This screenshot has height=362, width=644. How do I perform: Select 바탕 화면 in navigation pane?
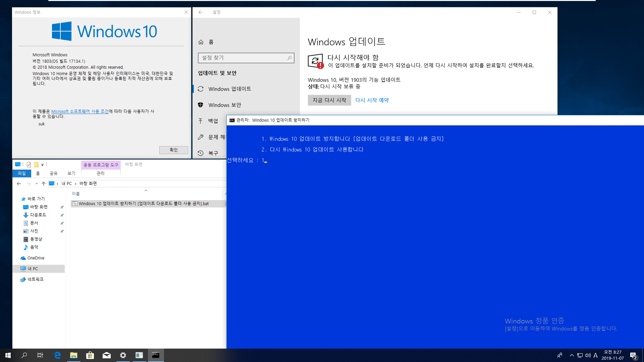pos(39,207)
